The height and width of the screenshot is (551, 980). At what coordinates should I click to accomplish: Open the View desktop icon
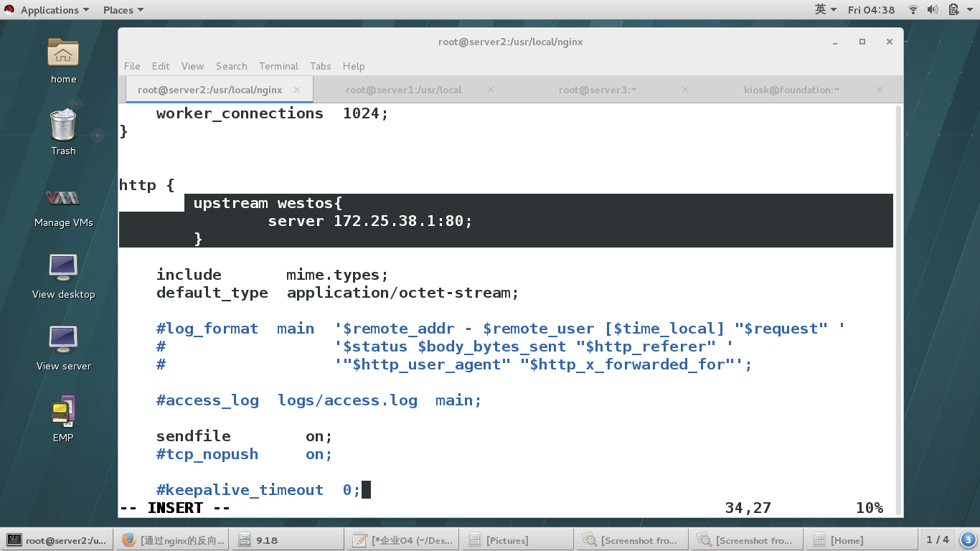tap(63, 275)
